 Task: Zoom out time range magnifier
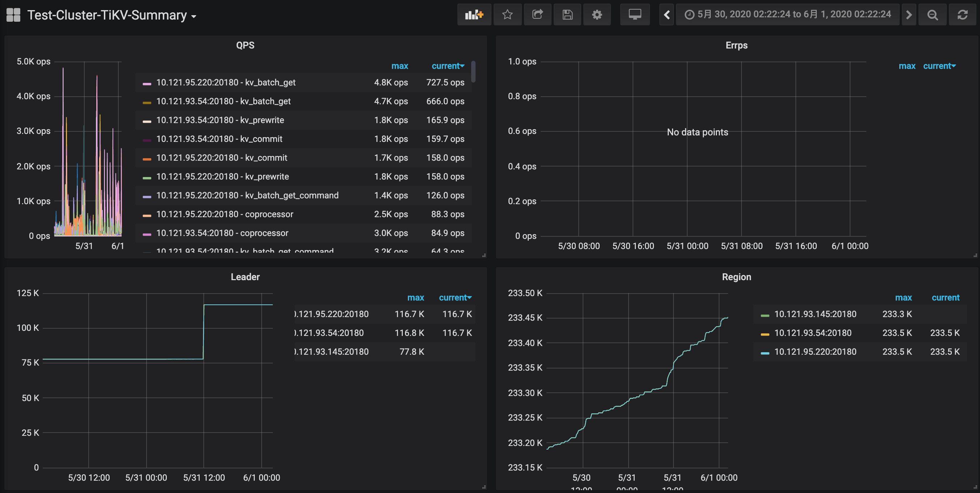932,15
